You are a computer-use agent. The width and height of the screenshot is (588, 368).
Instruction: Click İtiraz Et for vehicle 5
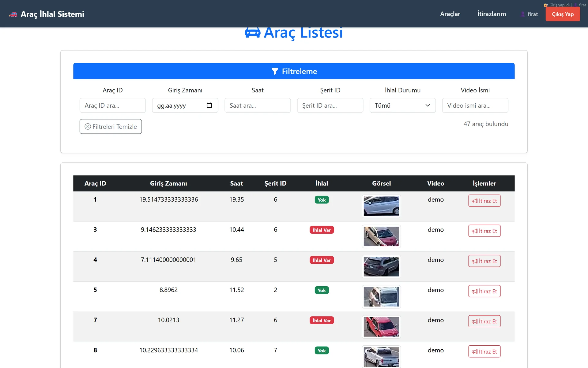(x=484, y=291)
